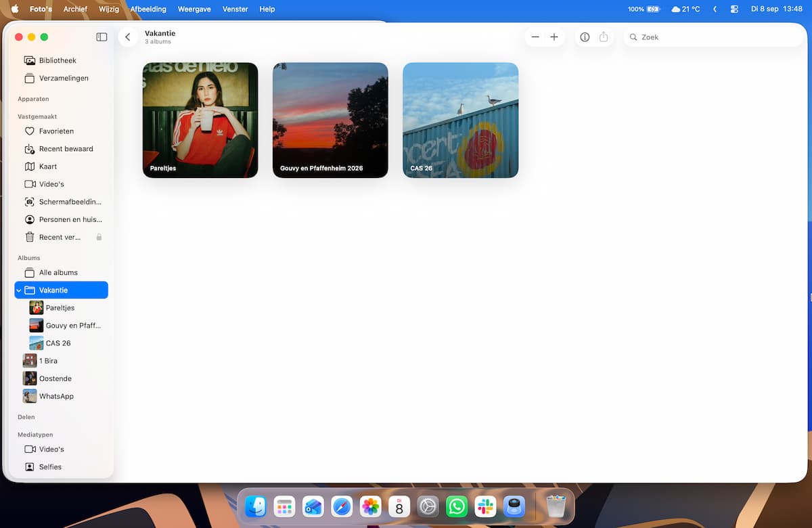Open Finder from the Dock

[x=255, y=506]
